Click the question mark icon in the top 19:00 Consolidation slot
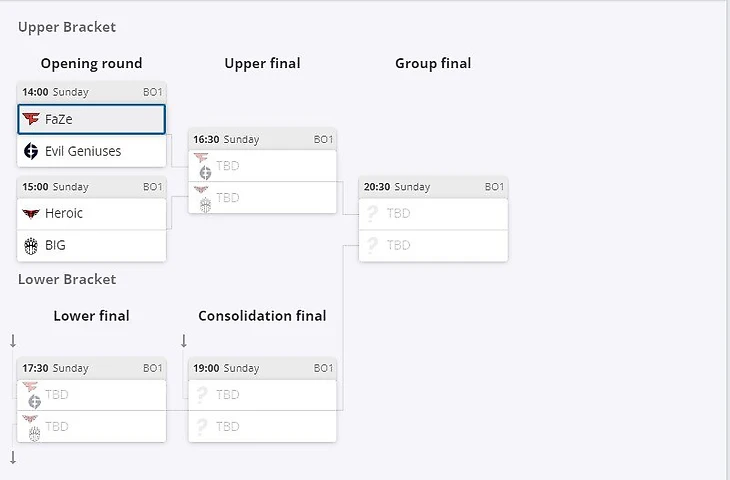 202,395
